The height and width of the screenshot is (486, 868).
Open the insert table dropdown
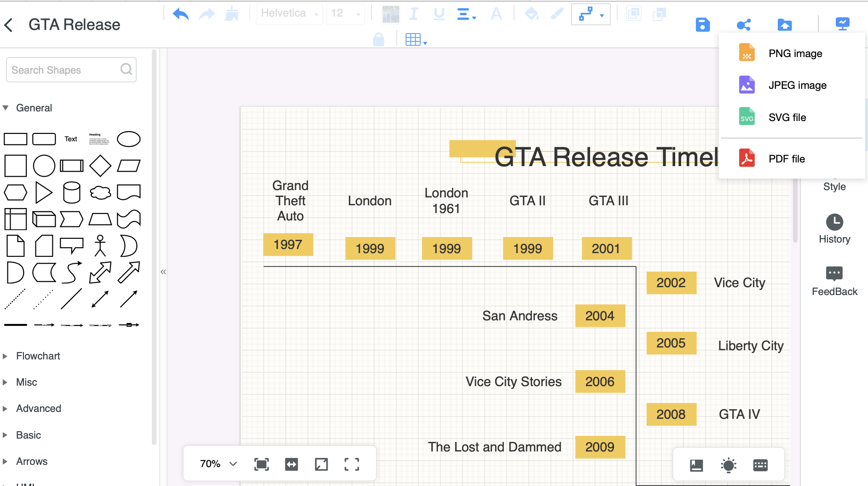416,40
